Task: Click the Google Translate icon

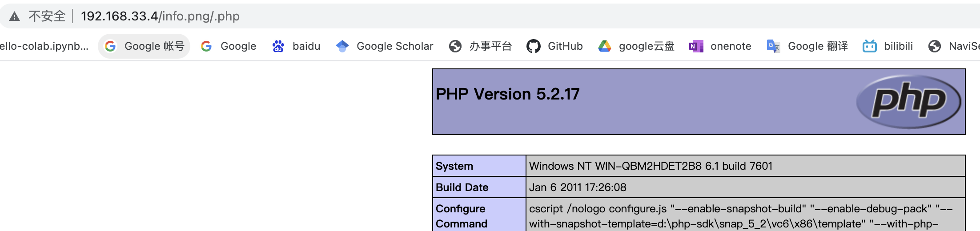Action: click(x=773, y=46)
